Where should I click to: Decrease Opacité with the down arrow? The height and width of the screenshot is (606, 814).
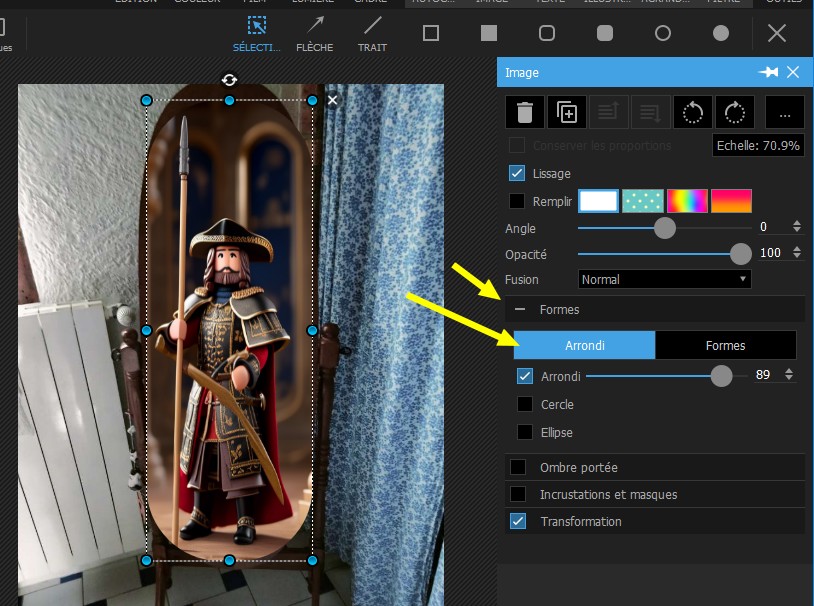[x=797, y=255]
